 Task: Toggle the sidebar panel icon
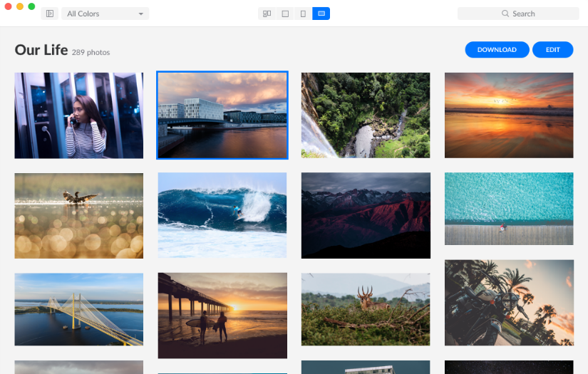click(49, 14)
